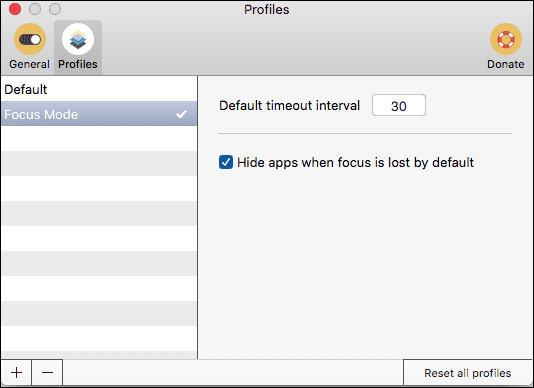Uncheck Hide apps when focus is lost
Viewport: 534px width, 388px height.
(226, 162)
